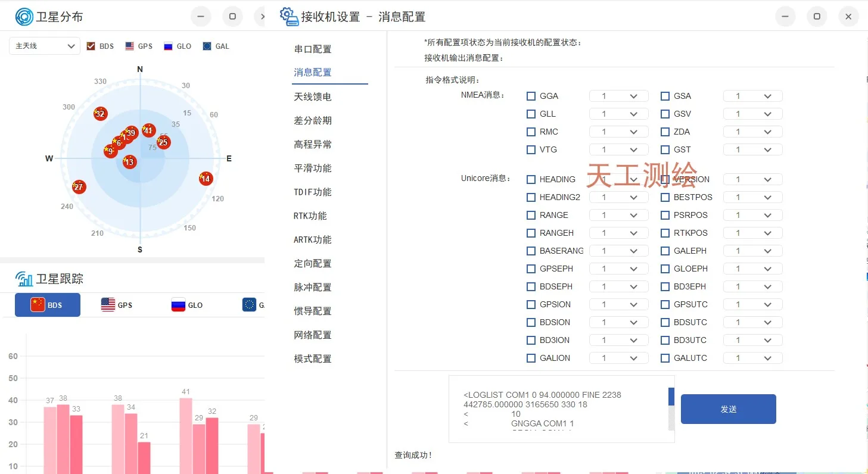The height and width of the screenshot is (474, 868).
Task: Click the 卫星分布 radar logo icon
Action: (24, 17)
